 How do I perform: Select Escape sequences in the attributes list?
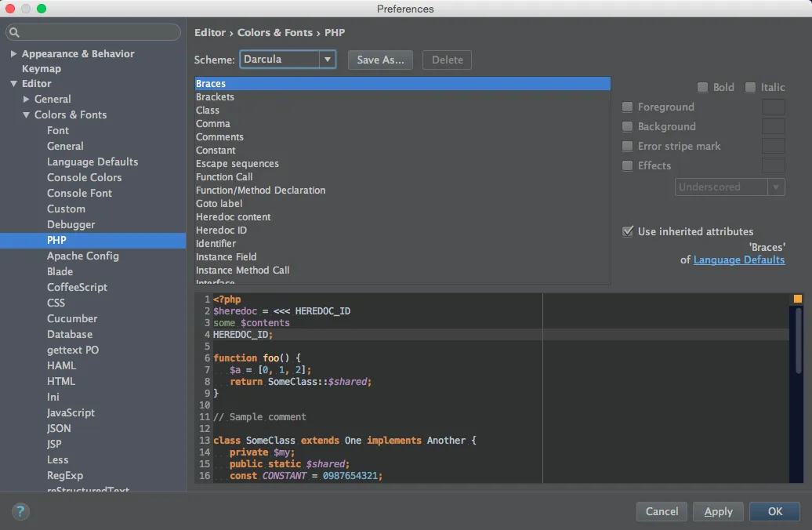click(402, 164)
